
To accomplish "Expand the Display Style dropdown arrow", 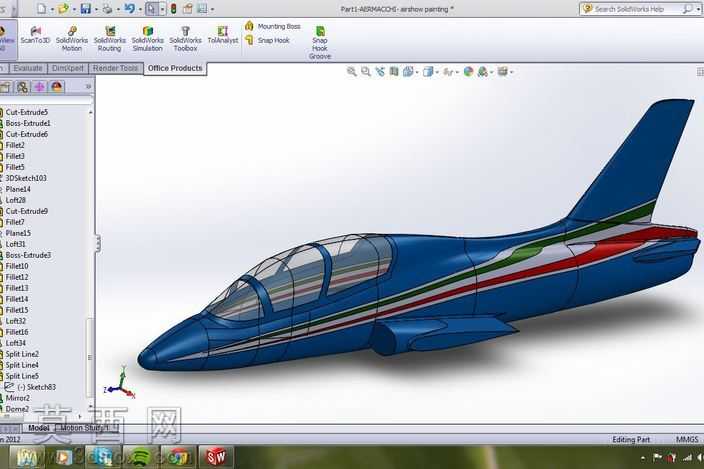I will [x=437, y=73].
